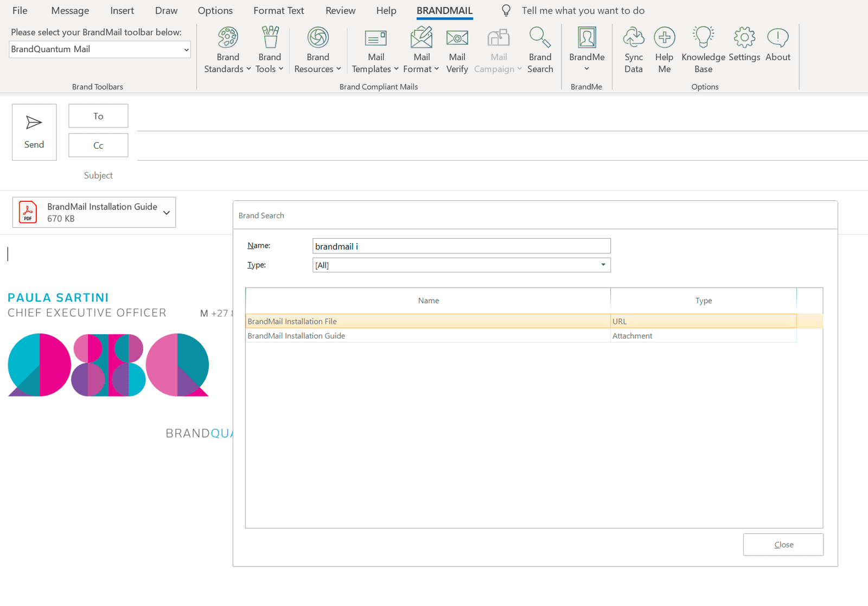Open the Type dropdown in Brand Search
The height and width of the screenshot is (606, 868).
point(603,265)
